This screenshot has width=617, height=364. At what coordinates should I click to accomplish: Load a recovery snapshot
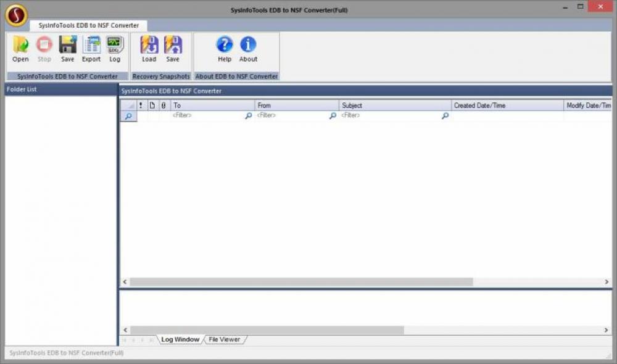click(x=149, y=49)
